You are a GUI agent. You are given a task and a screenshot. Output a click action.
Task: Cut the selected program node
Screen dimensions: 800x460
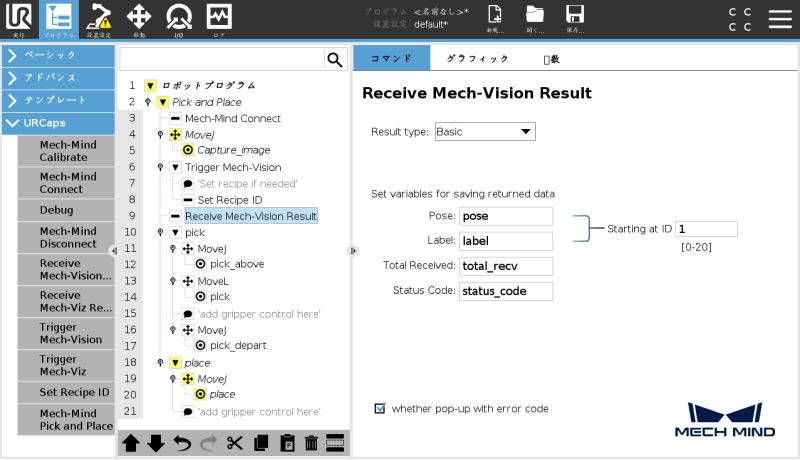[235, 443]
